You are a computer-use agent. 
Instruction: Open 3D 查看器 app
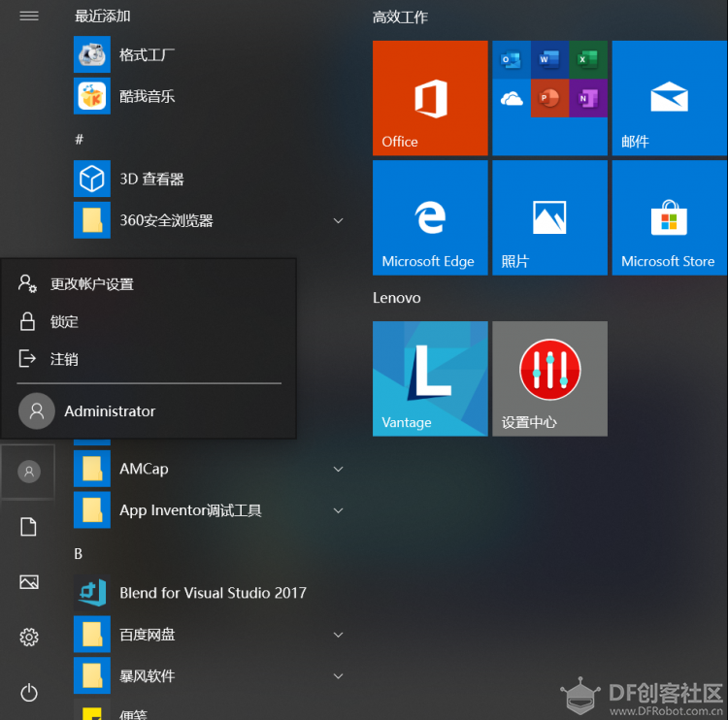150,180
